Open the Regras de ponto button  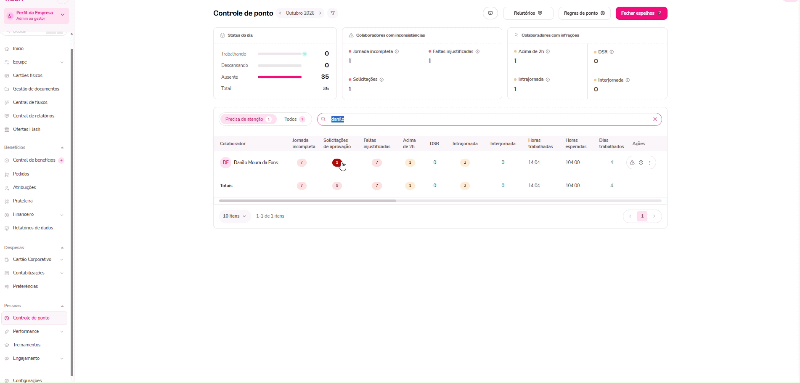[584, 13]
